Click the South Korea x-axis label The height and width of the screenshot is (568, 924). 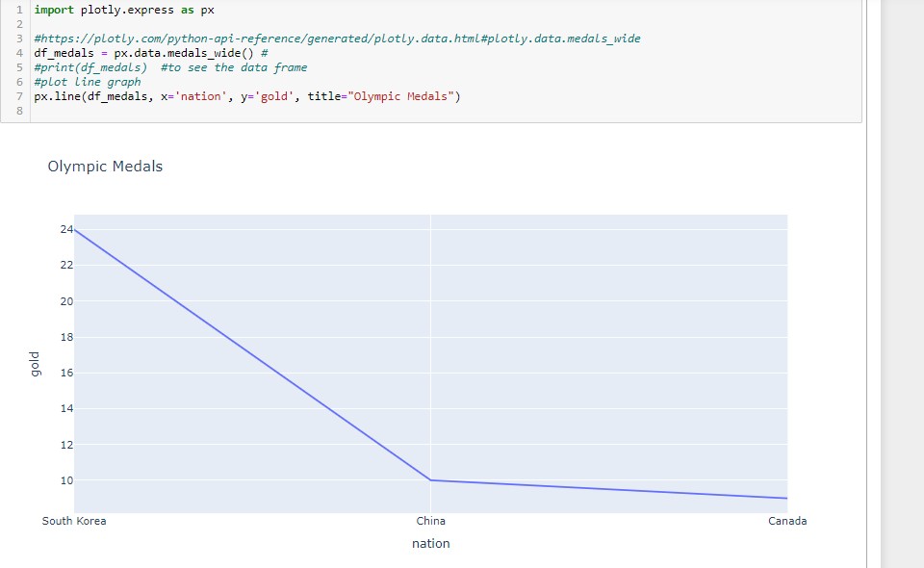click(74, 521)
